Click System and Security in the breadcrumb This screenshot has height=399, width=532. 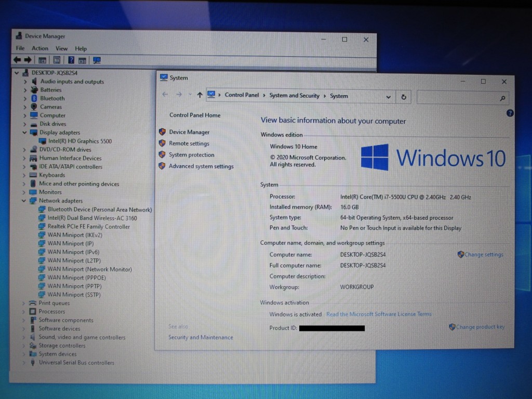coord(295,96)
